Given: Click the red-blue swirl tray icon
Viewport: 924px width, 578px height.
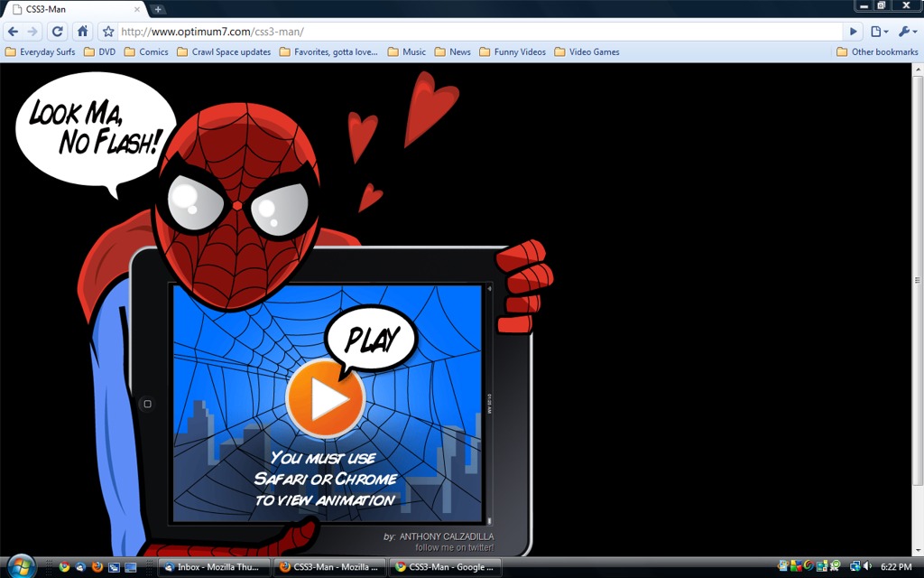Looking at the screenshot, I should click(x=808, y=566).
